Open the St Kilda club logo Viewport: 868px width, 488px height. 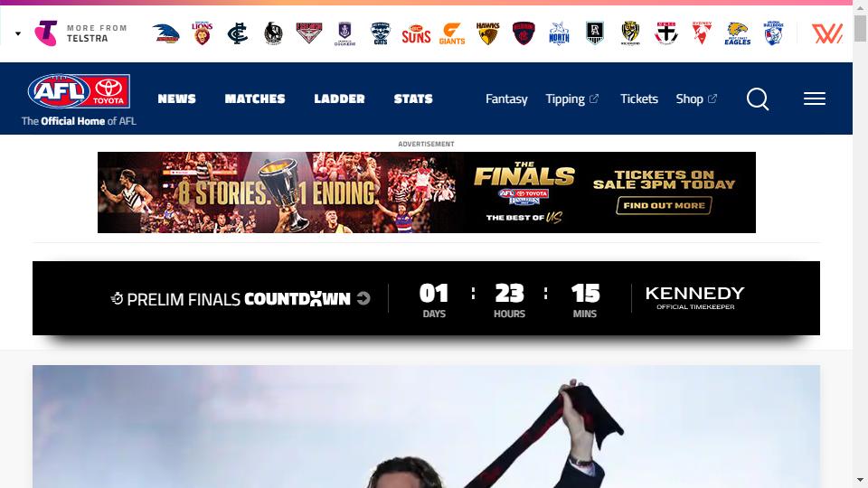(x=666, y=33)
